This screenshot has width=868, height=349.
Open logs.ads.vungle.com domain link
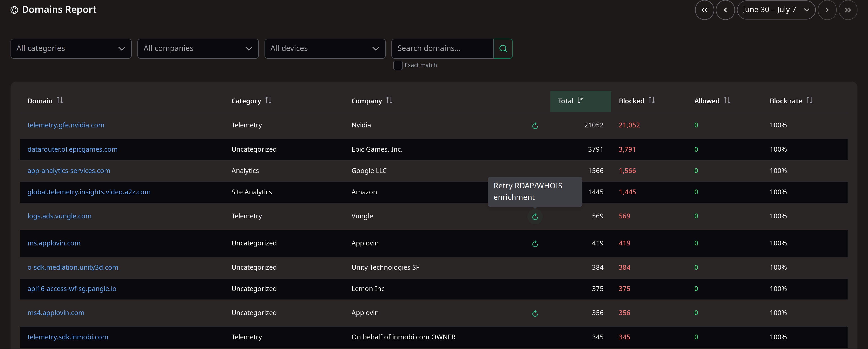click(x=59, y=216)
